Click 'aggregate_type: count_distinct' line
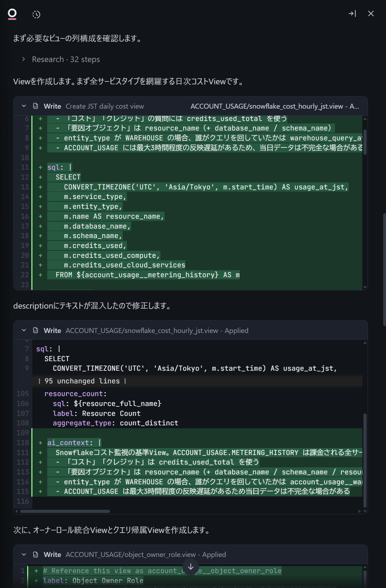Screen dimensions: 386x588 tap(116, 423)
